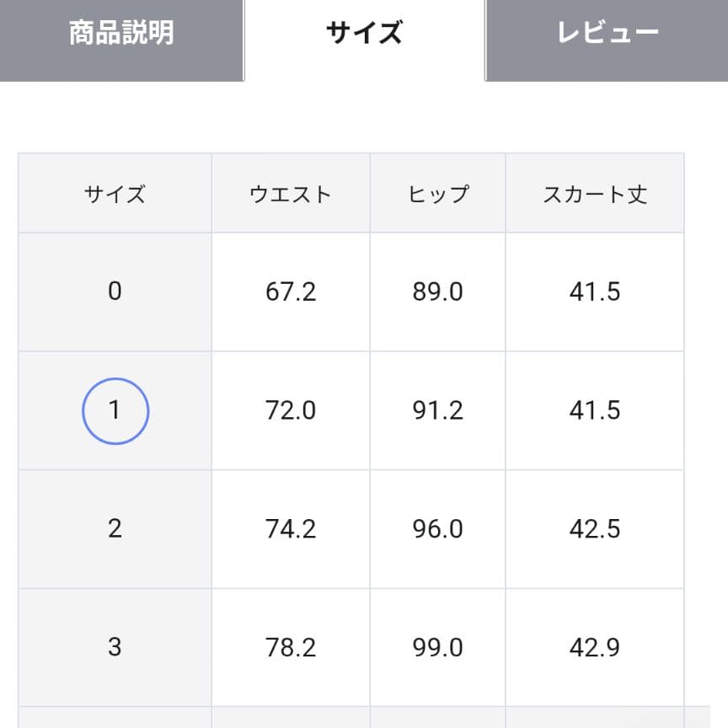The height and width of the screenshot is (728, 728).
Task: Select size 0 in the chart
Action: 115,292
